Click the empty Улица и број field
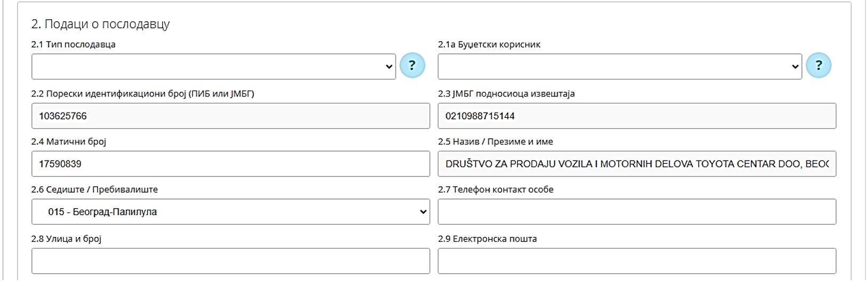This screenshot has height=286, width=868. (x=230, y=261)
